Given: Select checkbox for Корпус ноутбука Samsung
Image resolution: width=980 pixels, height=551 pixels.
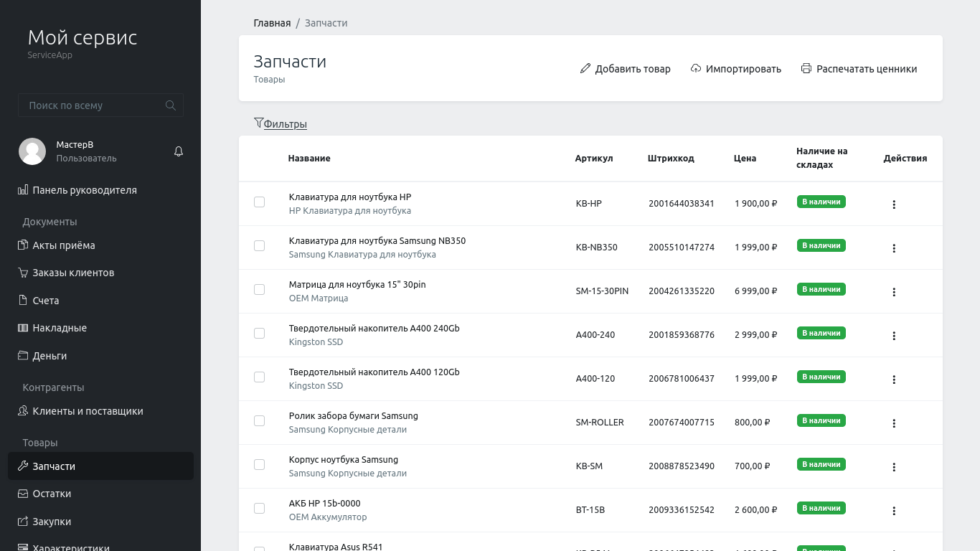Looking at the screenshot, I should pos(260,465).
